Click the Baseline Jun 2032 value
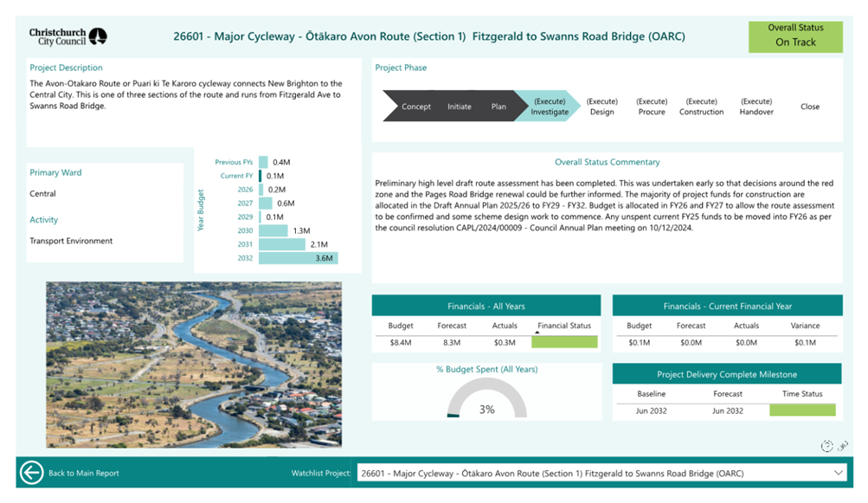This screenshot has width=868, height=503. coord(651,410)
